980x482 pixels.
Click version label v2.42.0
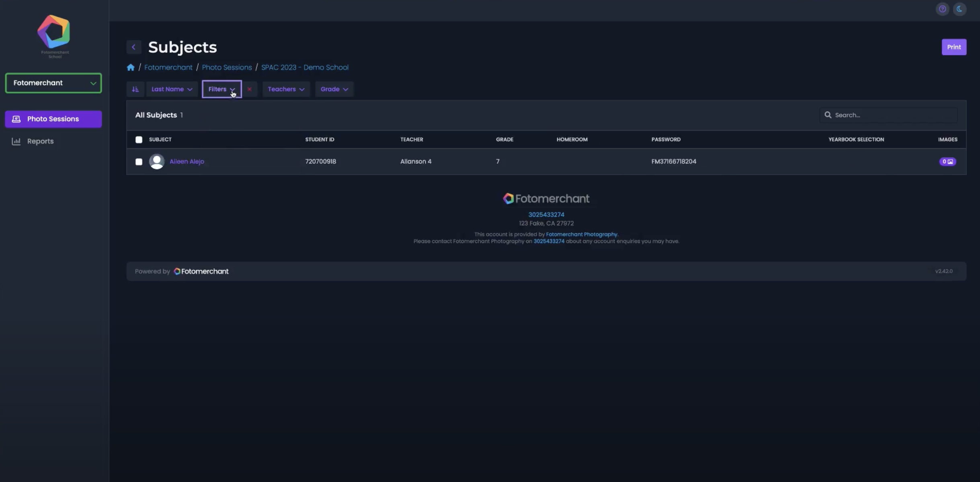coord(944,272)
